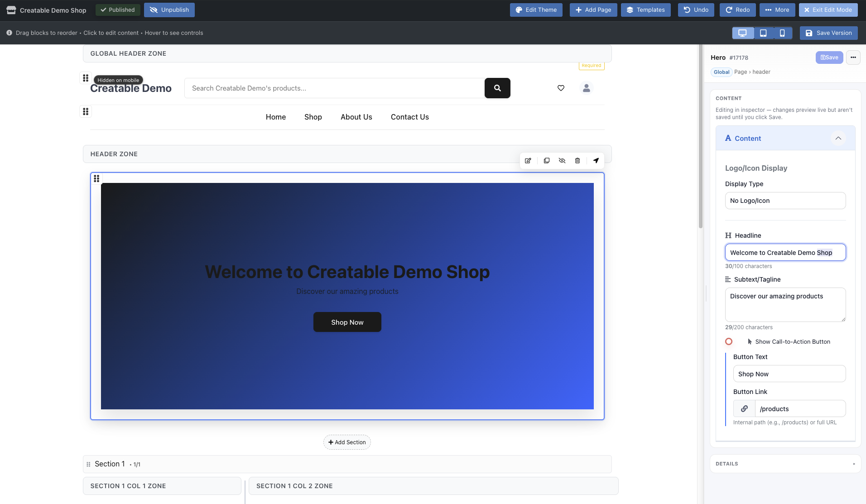Open the Templates menu
866x504 pixels.
tap(645, 10)
